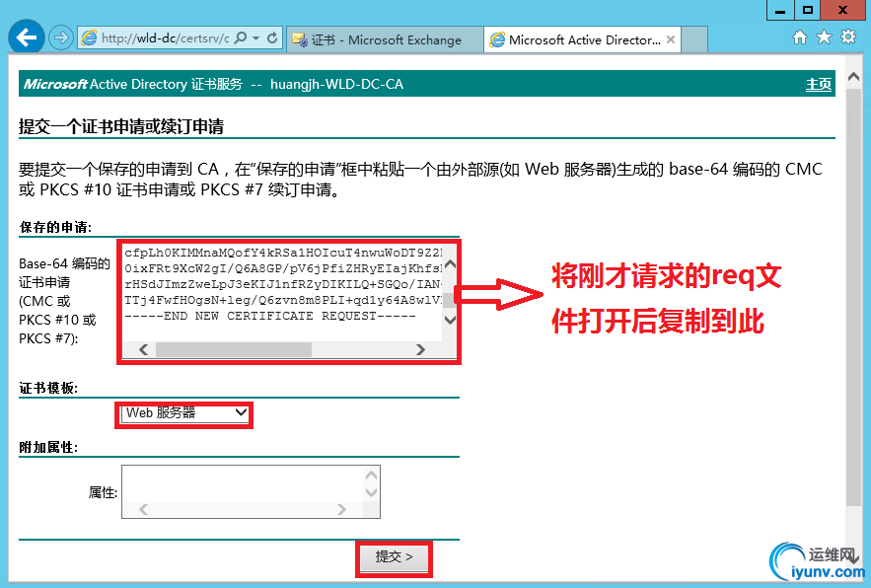Maximize the browser window
Image resolution: width=871 pixels, height=588 pixels.
808,10
